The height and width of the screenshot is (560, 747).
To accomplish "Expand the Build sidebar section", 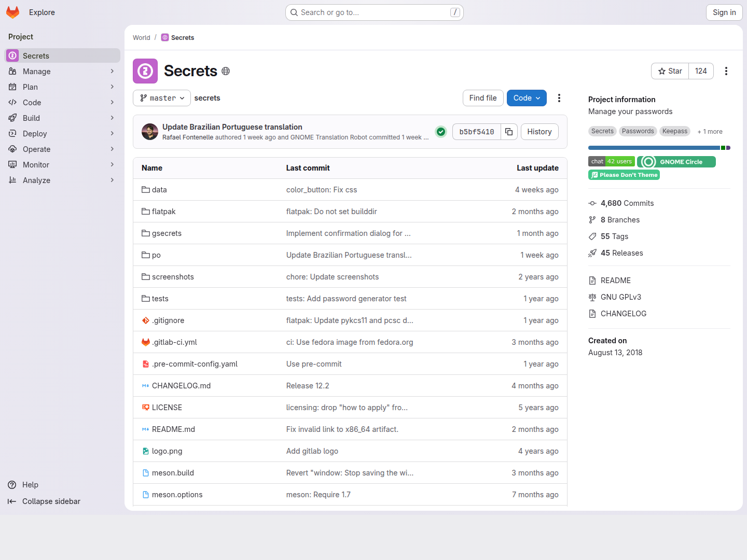I will point(62,118).
